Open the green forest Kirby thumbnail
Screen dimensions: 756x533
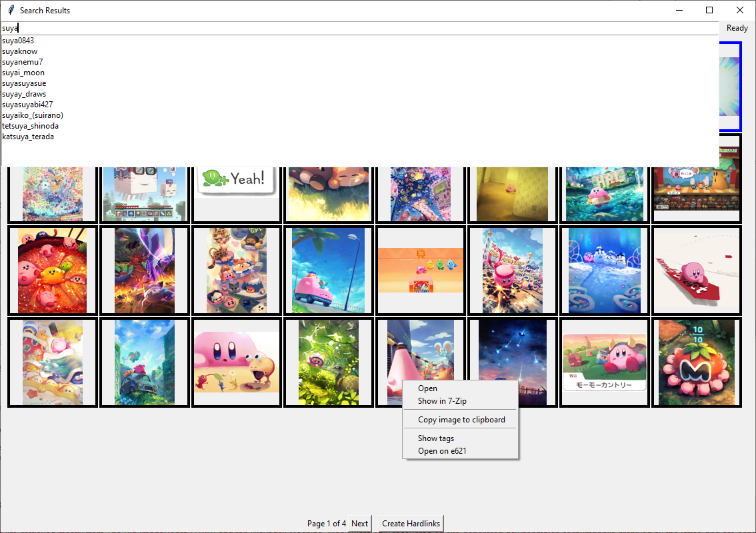329,362
